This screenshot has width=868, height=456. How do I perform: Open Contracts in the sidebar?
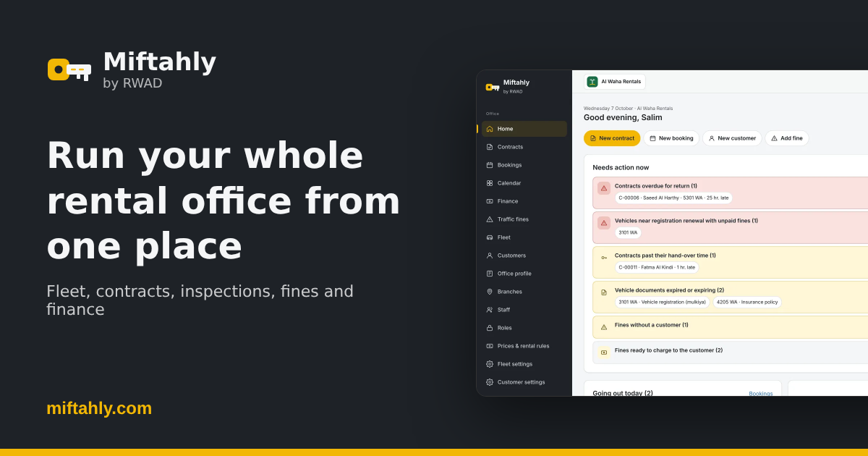click(524, 147)
